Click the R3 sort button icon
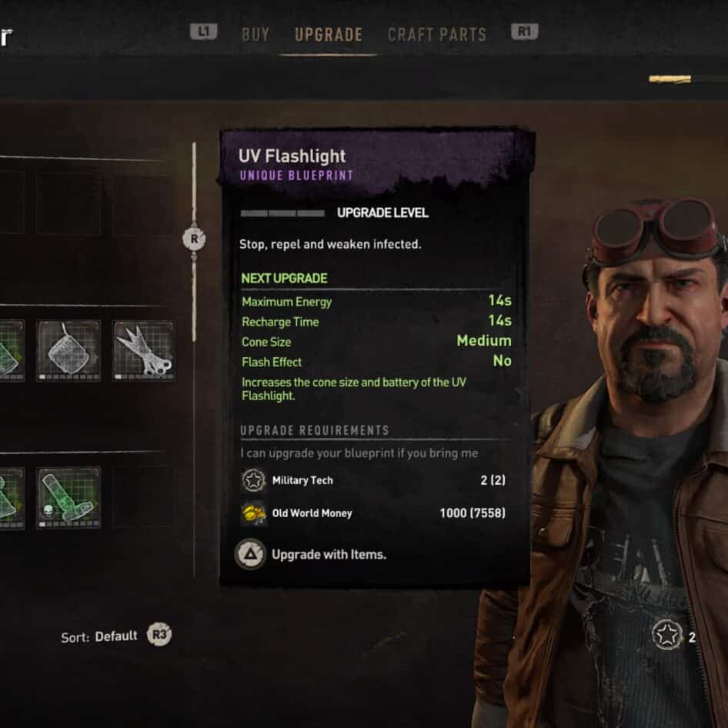 pos(159,634)
